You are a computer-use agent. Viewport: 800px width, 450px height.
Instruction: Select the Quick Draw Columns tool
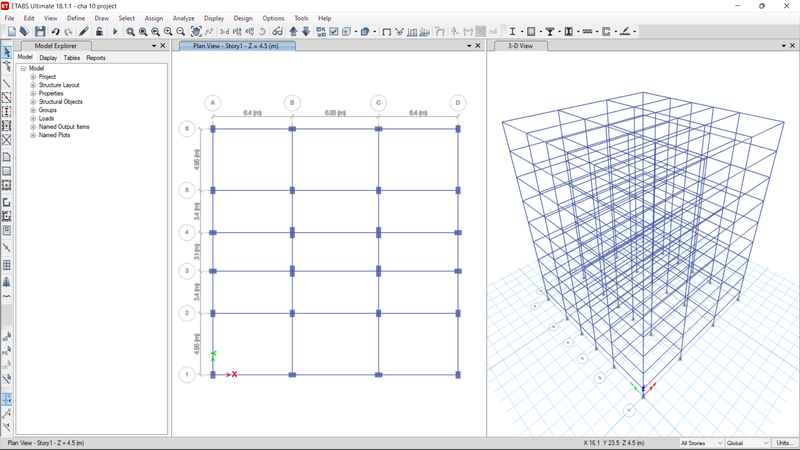tap(7, 111)
